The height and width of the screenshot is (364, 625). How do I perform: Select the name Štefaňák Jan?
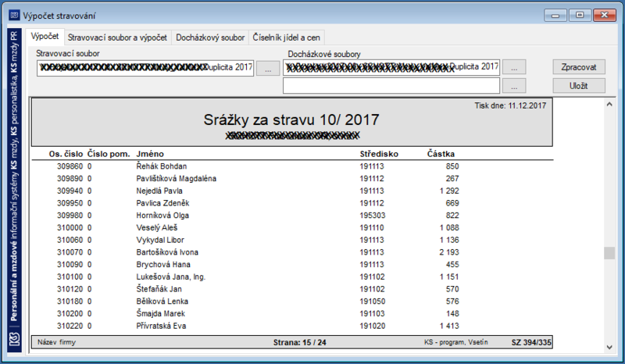pos(159,289)
